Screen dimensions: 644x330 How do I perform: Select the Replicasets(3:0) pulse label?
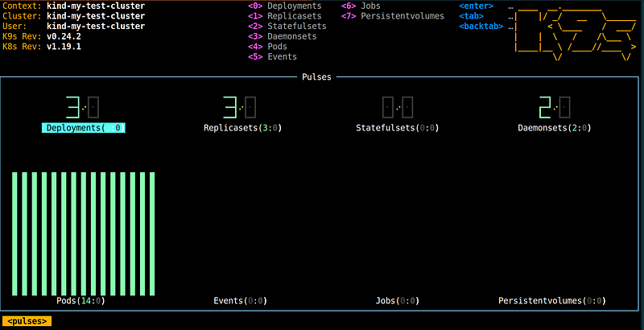point(243,128)
